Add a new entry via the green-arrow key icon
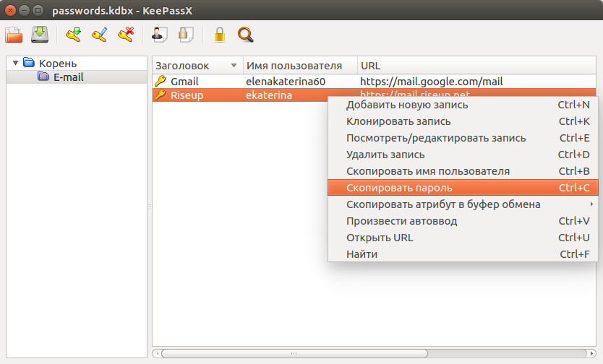 (x=73, y=35)
